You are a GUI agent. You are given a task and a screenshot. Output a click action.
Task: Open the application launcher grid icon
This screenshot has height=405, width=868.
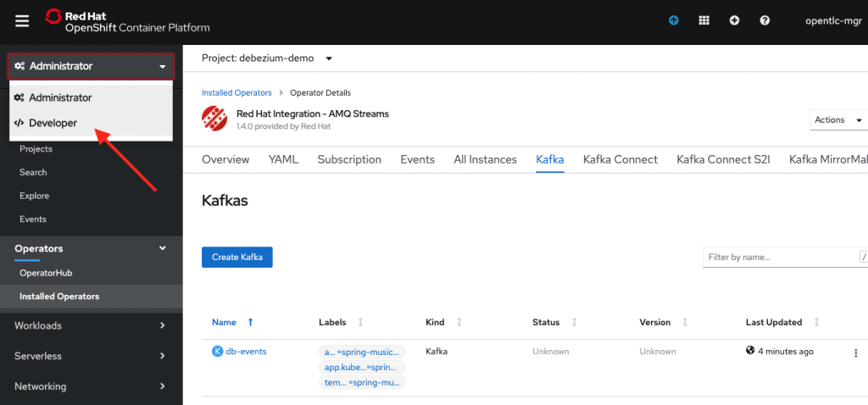click(x=704, y=21)
